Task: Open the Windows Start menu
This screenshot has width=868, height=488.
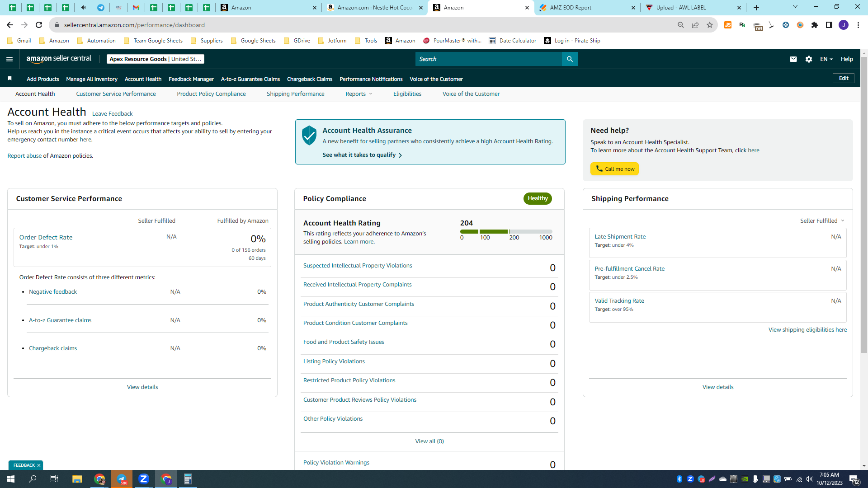Action: tap(11, 479)
